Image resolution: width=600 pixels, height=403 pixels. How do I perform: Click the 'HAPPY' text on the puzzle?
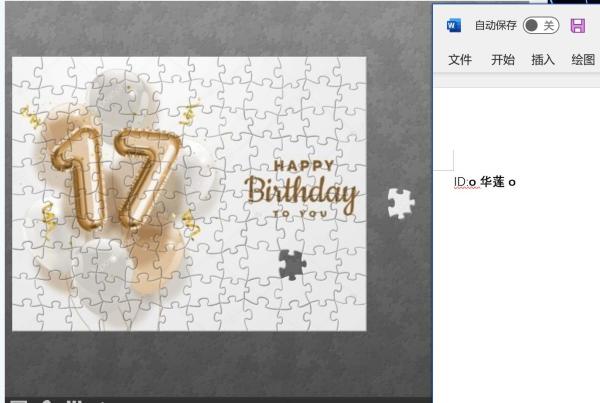click(x=304, y=166)
